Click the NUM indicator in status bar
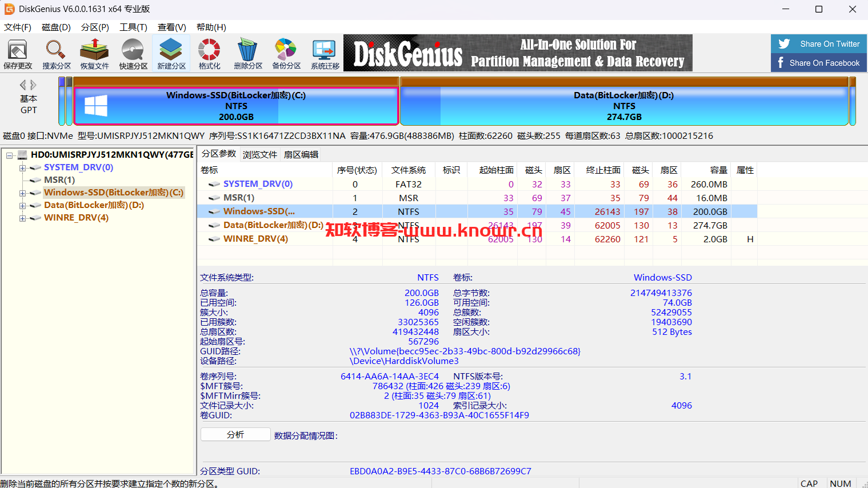This screenshot has height=488, width=868. [841, 483]
